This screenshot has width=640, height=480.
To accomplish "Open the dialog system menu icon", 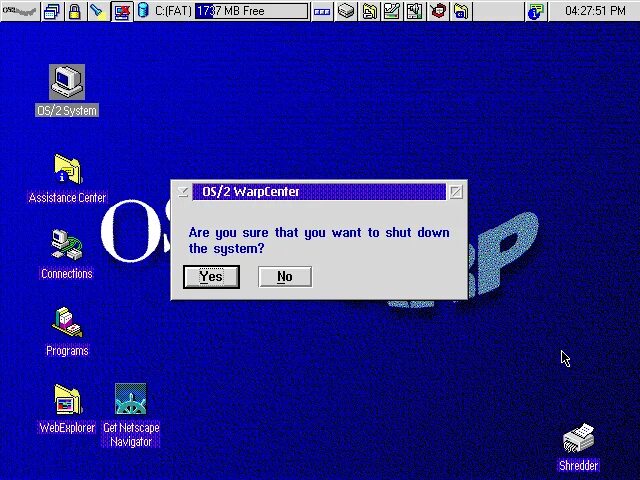I will [183, 192].
